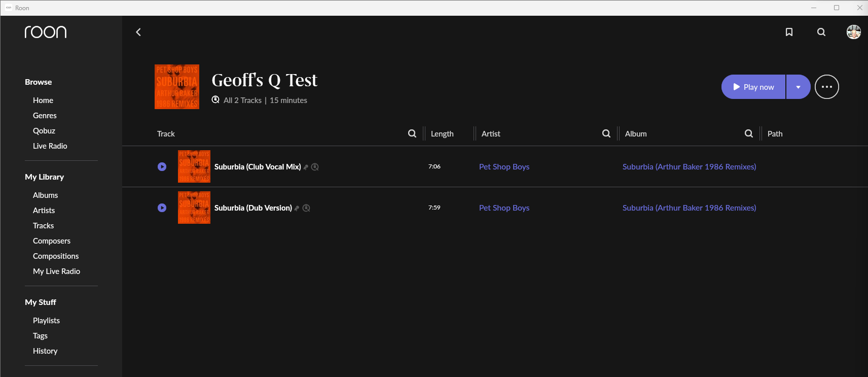
Task: Sort by the Album column header
Action: click(x=636, y=134)
